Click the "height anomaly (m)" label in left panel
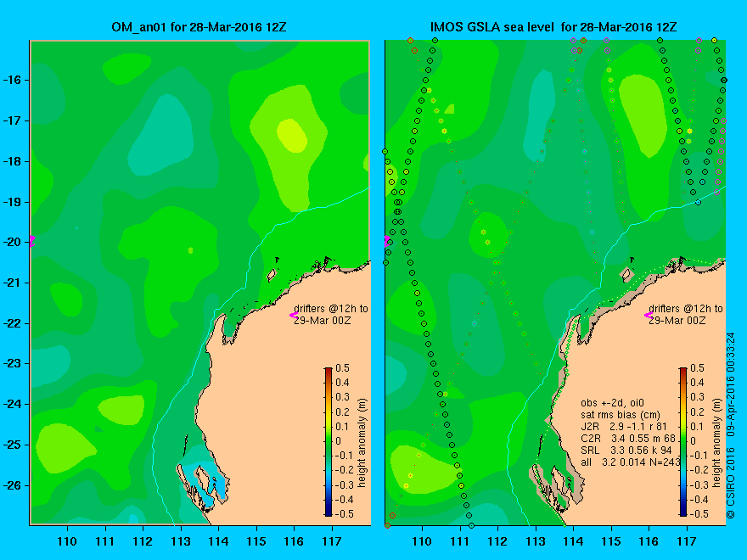 coord(362,443)
